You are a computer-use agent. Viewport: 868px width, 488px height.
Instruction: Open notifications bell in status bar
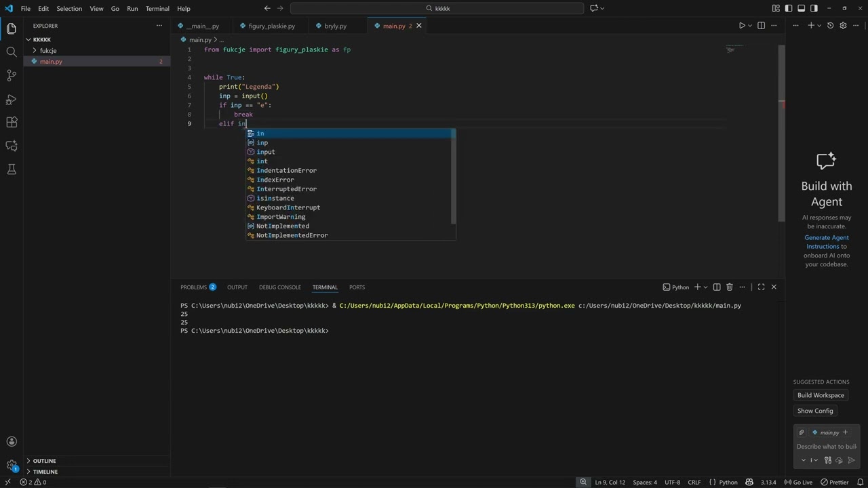click(x=859, y=482)
